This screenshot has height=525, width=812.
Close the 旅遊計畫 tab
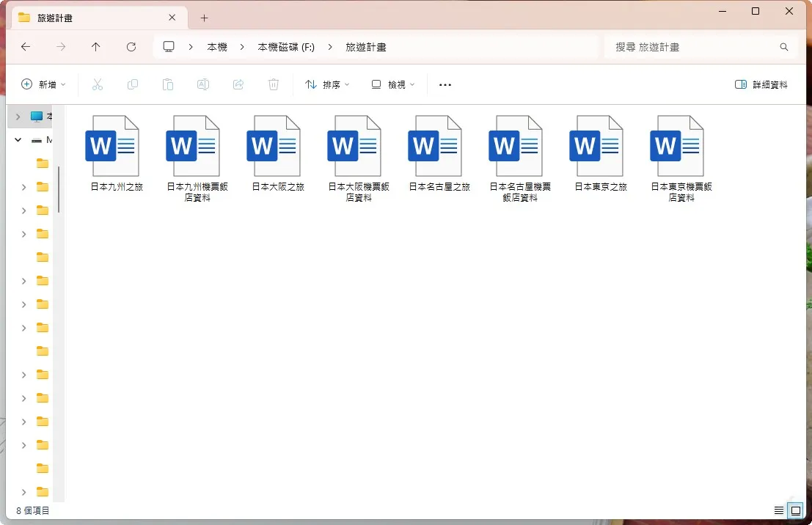[x=172, y=18]
